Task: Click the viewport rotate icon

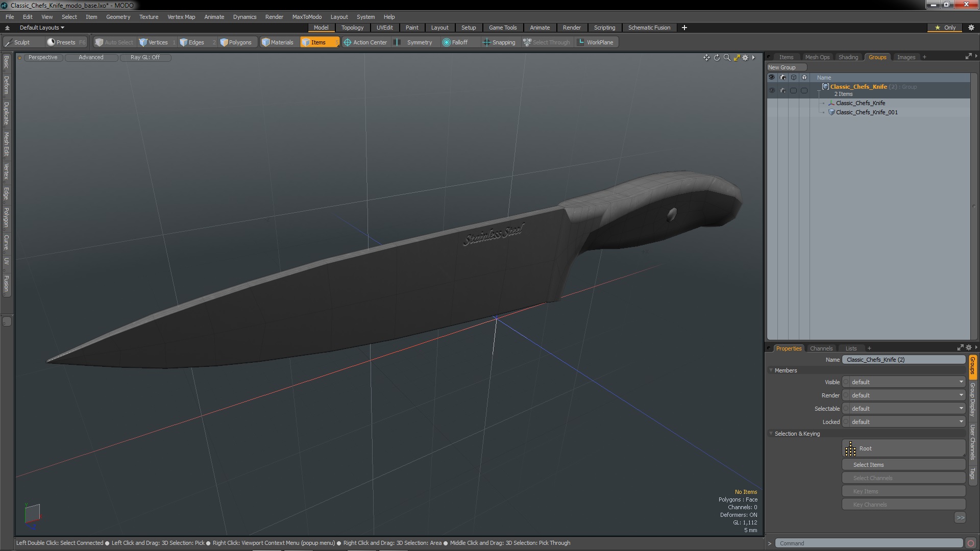Action: point(717,58)
